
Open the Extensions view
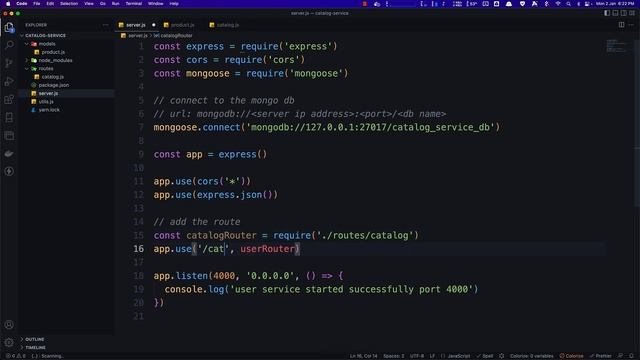[9, 99]
